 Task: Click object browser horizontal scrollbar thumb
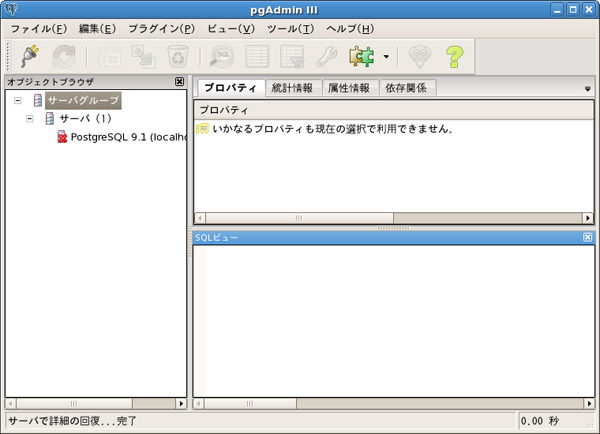pyautogui.click(x=74, y=403)
